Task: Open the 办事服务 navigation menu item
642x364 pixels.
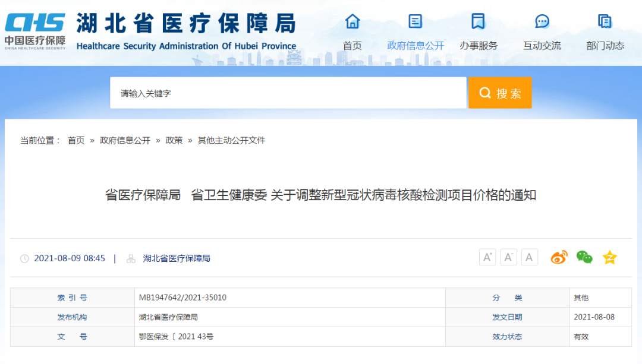Action: (x=478, y=45)
